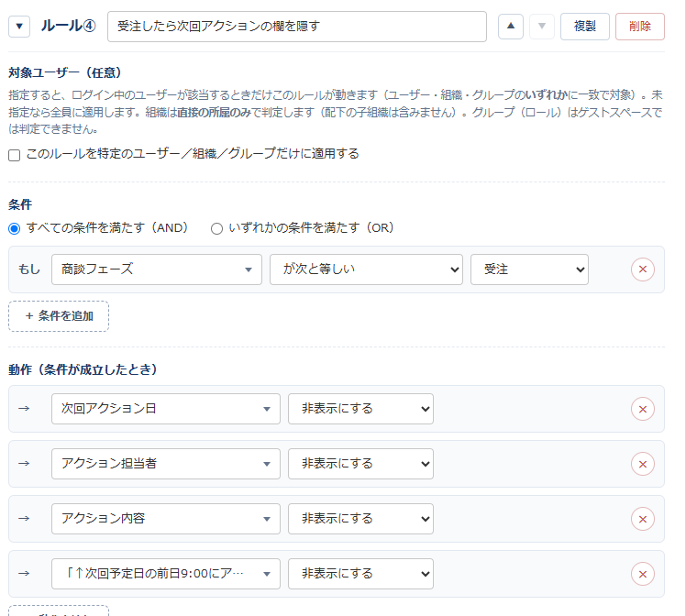Click the 条件 section heading
The height and width of the screenshot is (616, 686).
(20, 204)
